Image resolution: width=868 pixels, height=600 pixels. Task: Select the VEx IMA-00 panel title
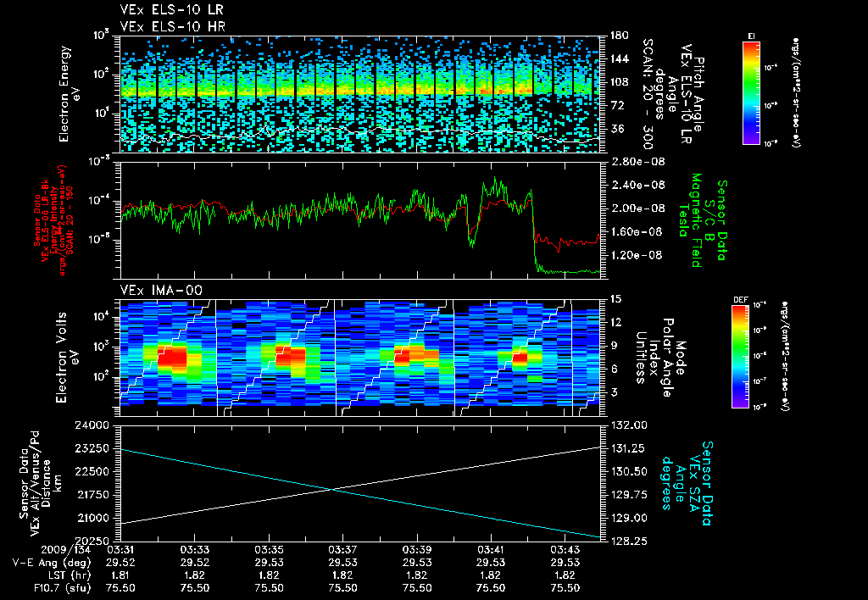[161, 290]
